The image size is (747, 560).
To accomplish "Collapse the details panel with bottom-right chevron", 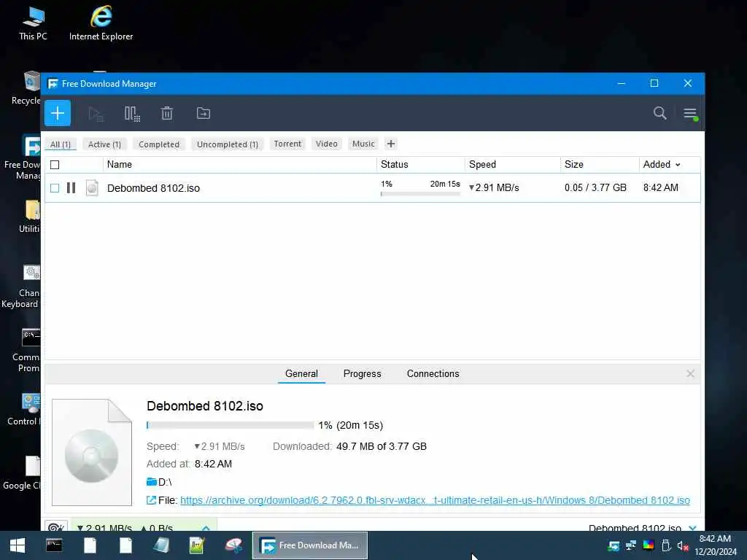I will click(x=693, y=528).
